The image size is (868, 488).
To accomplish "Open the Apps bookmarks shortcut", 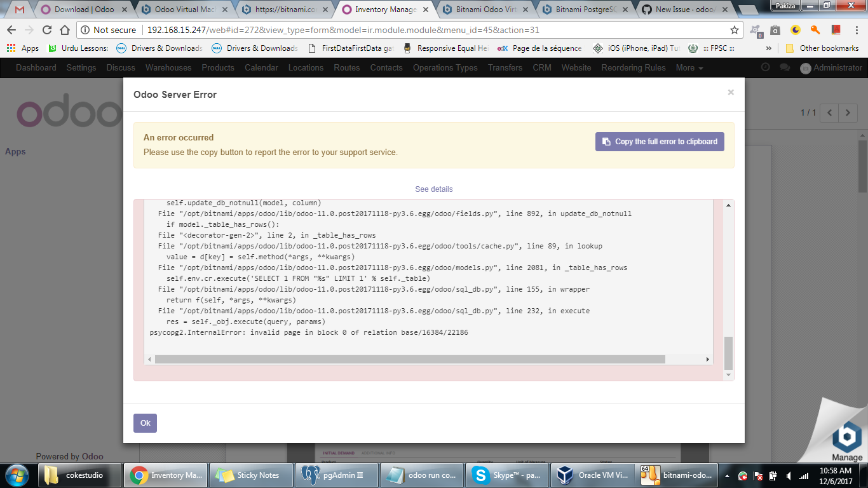I will 23,48.
